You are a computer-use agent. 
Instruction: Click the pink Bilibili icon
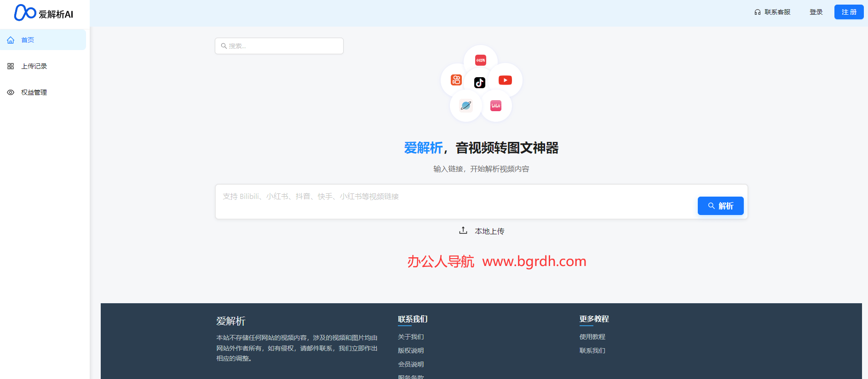click(496, 106)
